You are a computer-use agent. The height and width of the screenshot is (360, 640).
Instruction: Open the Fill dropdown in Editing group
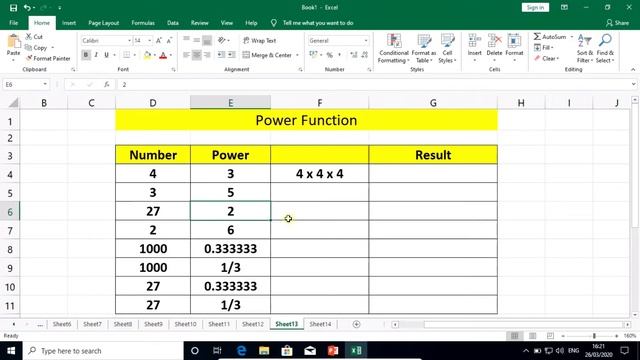coord(544,48)
